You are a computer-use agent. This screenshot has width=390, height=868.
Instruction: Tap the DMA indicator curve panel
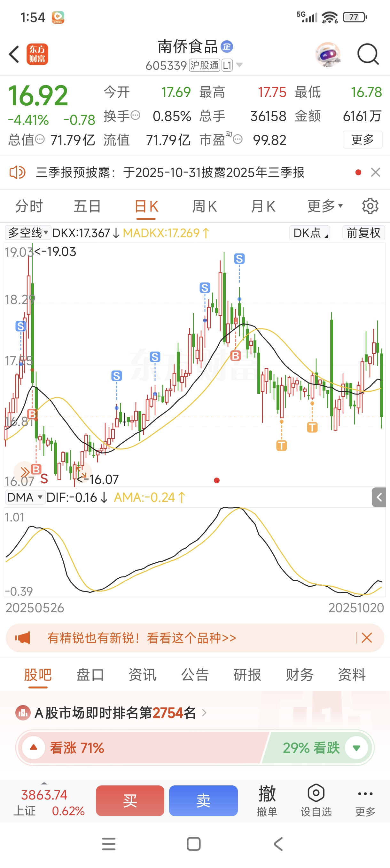[195, 552]
